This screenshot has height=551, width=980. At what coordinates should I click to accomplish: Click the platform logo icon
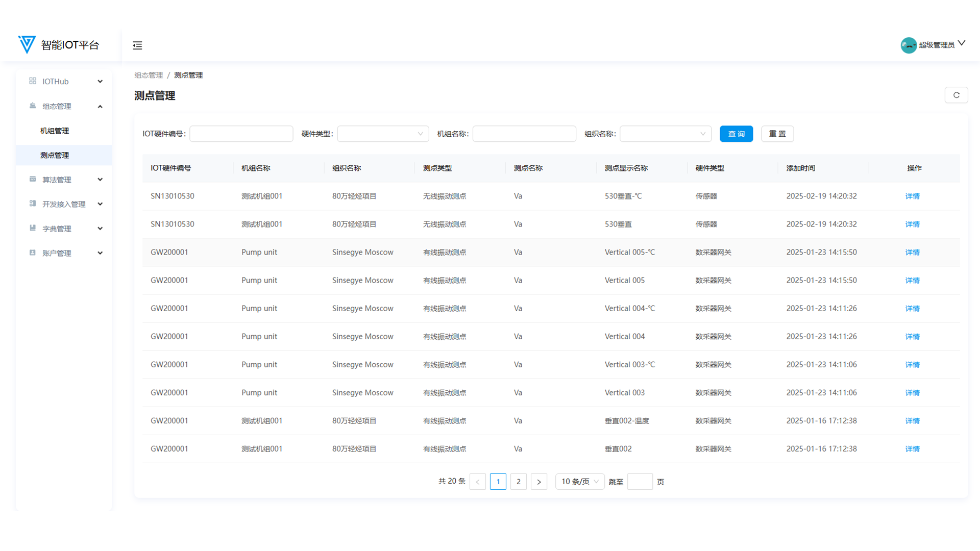pos(27,44)
